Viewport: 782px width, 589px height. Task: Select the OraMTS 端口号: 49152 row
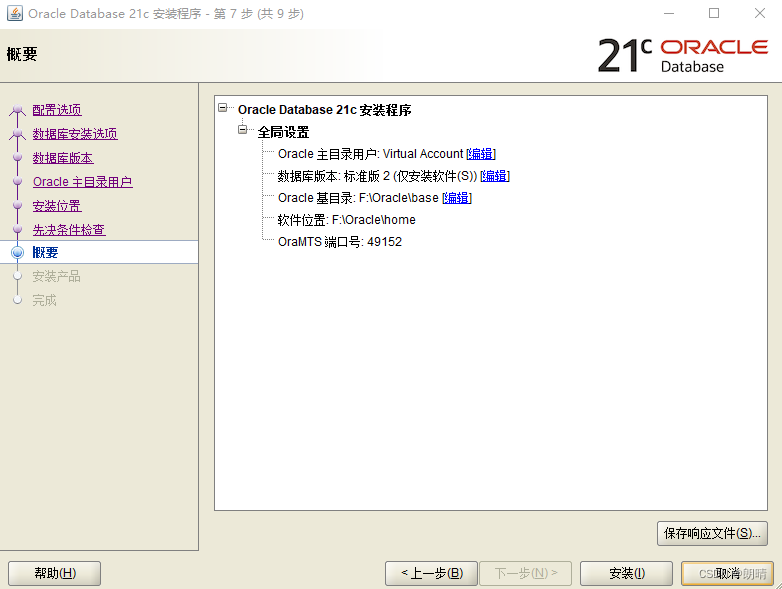point(340,242)
